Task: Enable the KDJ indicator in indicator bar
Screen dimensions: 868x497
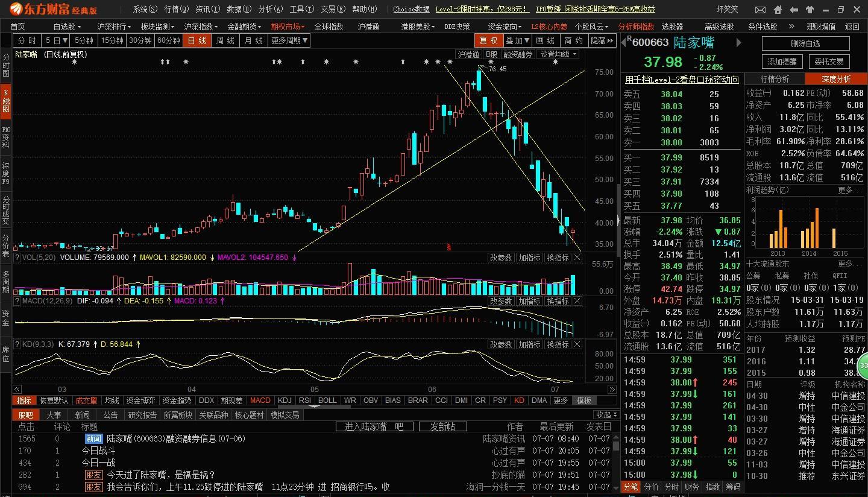Action: 285,400
